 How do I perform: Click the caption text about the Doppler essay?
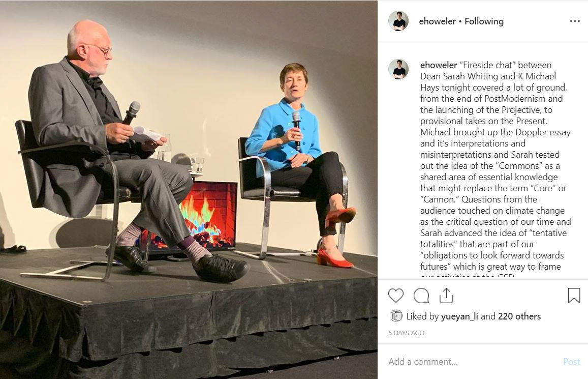coord(496,138)
